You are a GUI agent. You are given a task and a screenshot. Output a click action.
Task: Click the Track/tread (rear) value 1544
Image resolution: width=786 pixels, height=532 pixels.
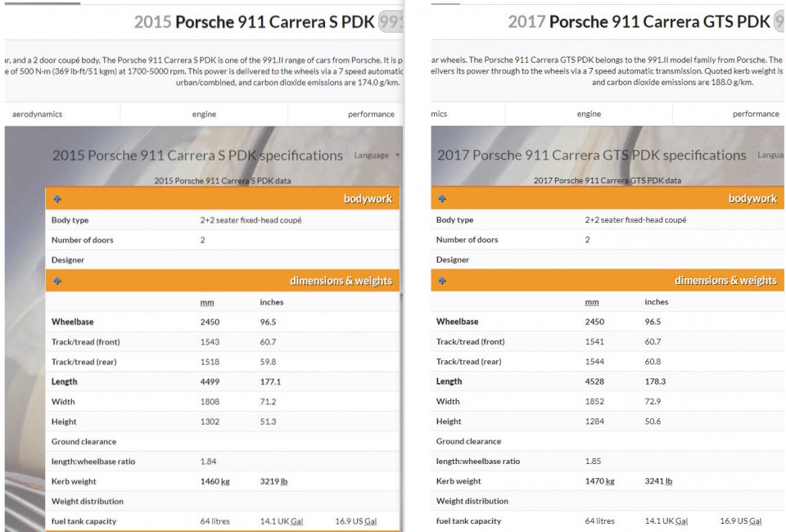coord(594,361)
